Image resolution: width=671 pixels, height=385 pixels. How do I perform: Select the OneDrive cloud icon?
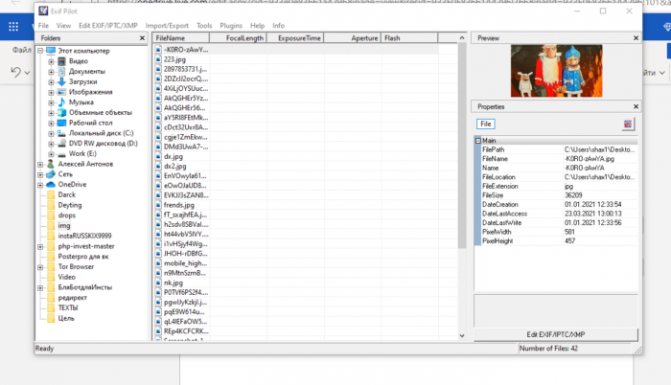tap(51, 184)
